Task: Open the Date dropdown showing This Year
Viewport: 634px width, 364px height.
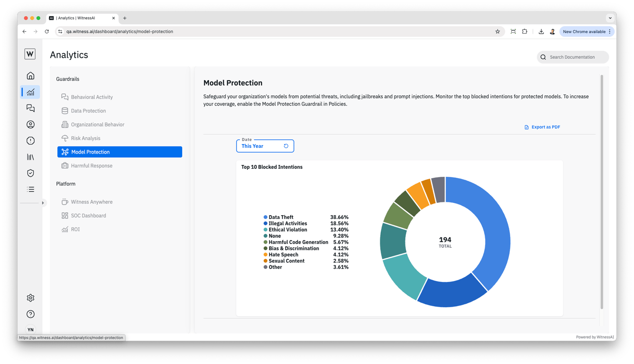Action: 265,146
